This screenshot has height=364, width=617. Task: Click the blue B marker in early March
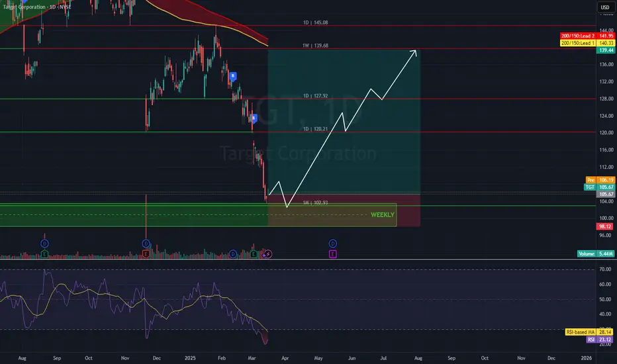(x=254, y=118)
